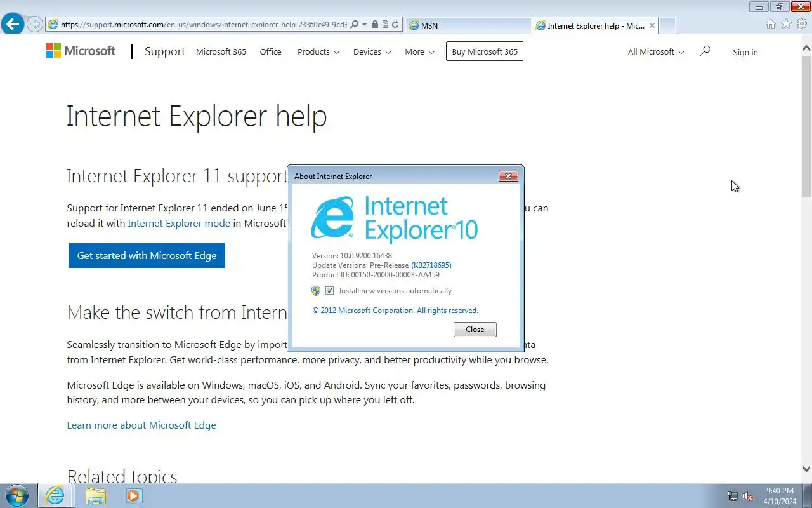Click the browser Forward arrow button
The width and height of the screenshot is (812, 508).
(35, 25)
